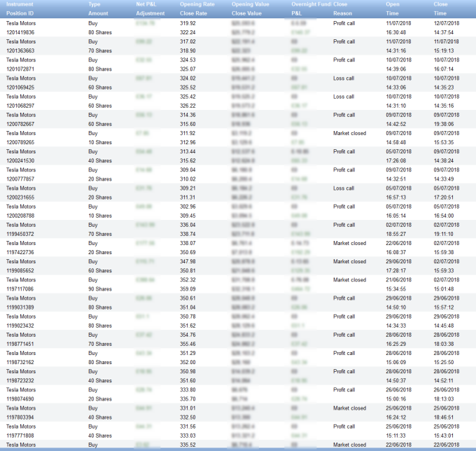Click opening rate 302.96
The height and width of the screenshot is (451, 476).
(188, 207)
